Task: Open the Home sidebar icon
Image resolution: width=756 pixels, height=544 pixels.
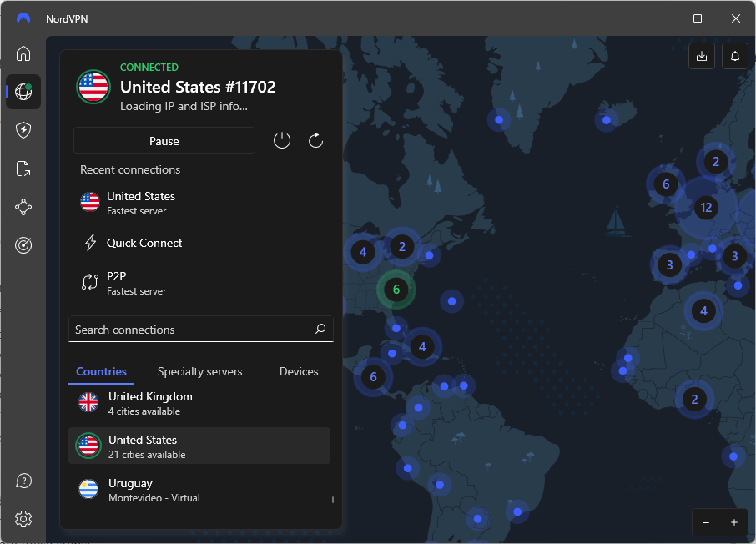Action: (x=23, y=53)
